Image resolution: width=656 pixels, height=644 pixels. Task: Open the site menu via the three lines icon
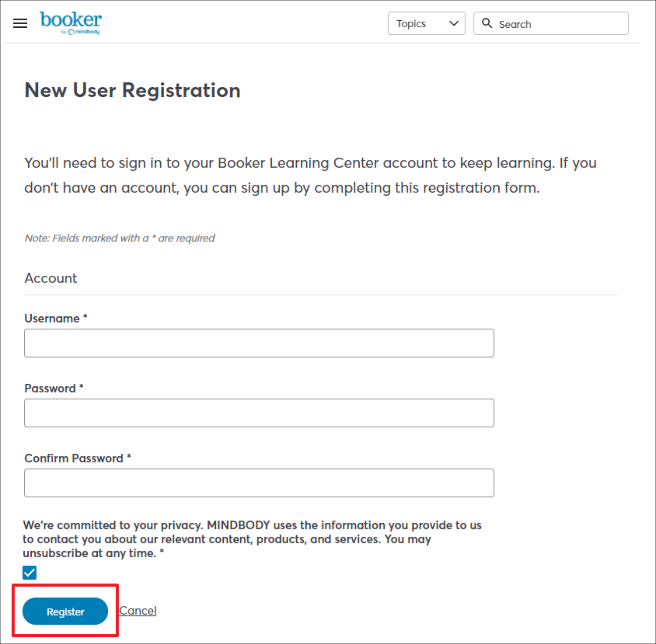coord(20,23)
